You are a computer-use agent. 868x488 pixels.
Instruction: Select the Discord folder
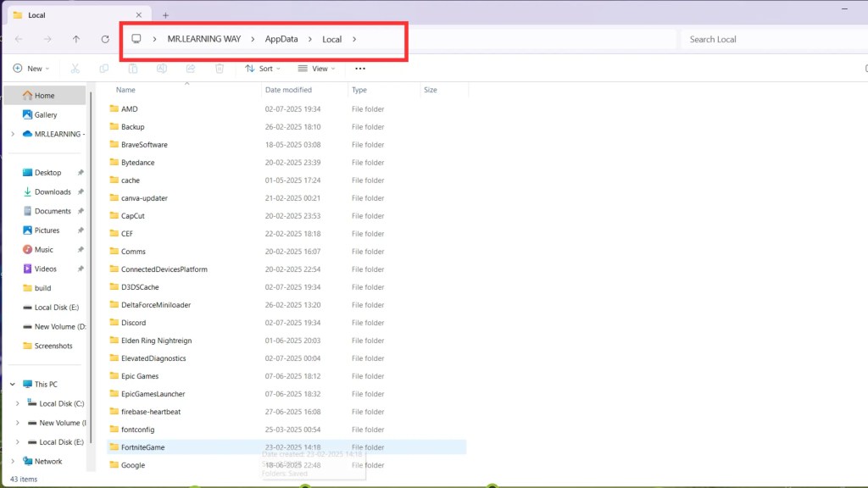[x=133, y=323]
